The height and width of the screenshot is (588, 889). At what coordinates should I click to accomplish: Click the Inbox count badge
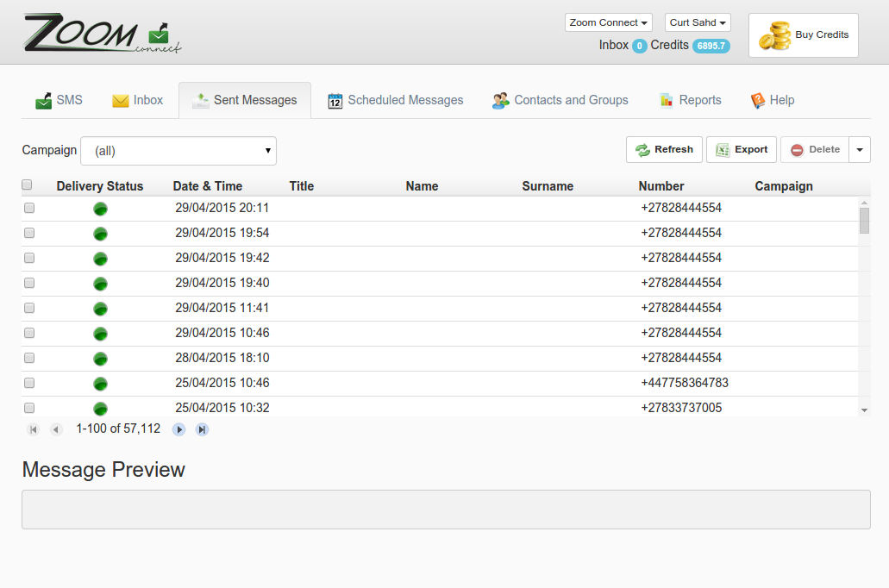click(639, 46)
